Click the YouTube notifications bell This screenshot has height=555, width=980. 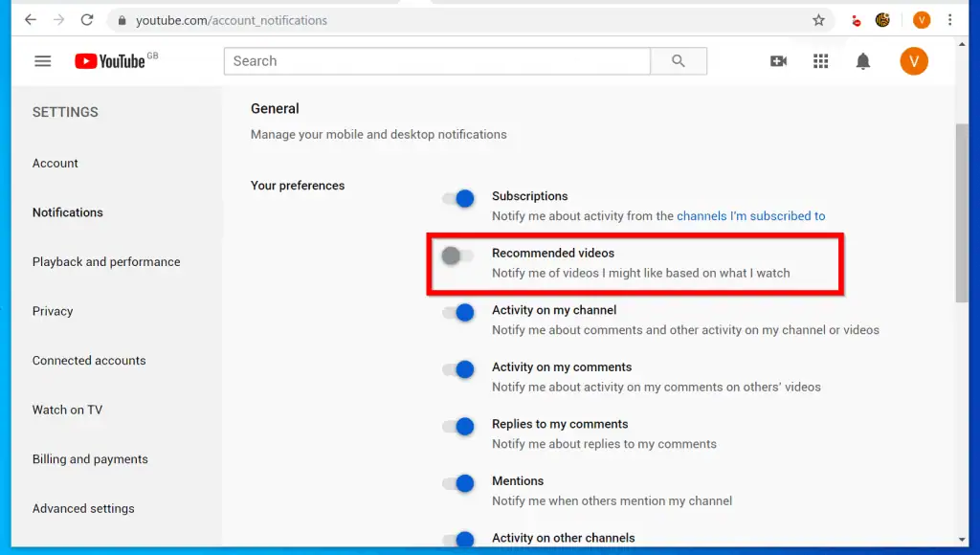click(x=862, y=60)
